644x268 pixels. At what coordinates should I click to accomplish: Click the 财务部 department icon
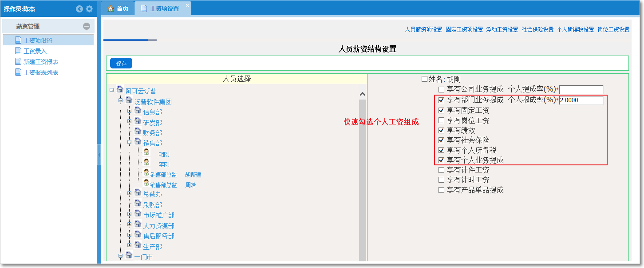click(138, 132)
